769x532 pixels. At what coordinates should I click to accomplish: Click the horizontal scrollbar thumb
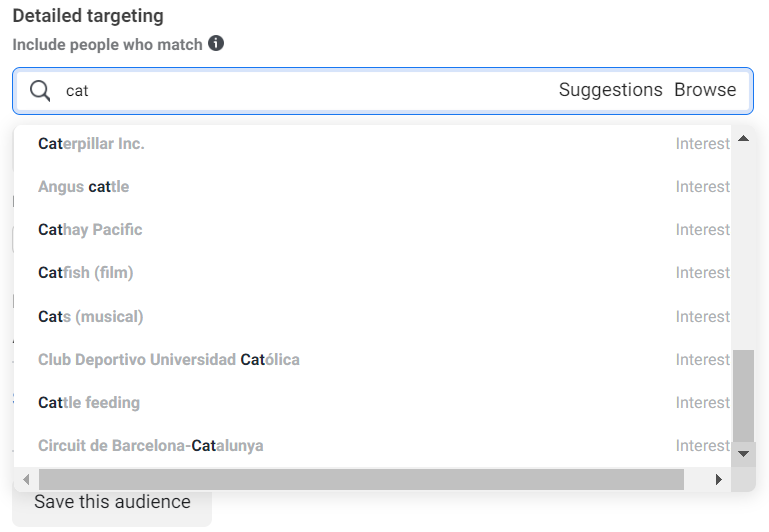(360, 480)
